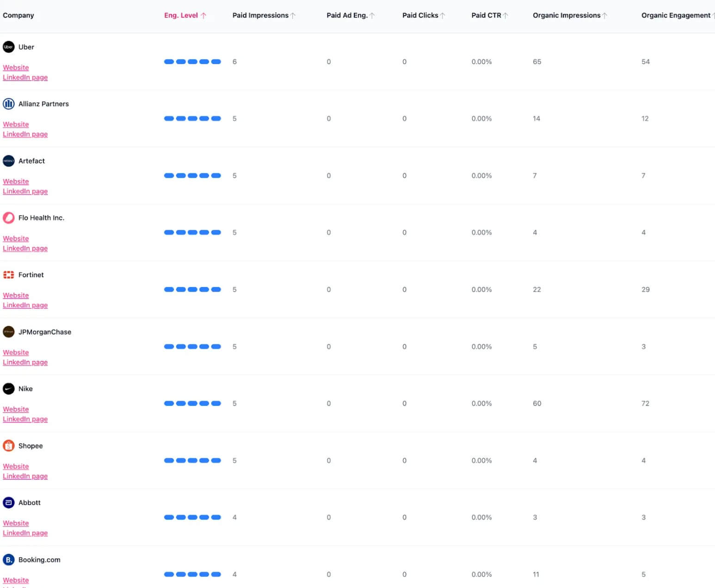Click the Organic Engagement column header
Image resolution: width=715 pixels, height=588 pixels.
click(676, 15)
